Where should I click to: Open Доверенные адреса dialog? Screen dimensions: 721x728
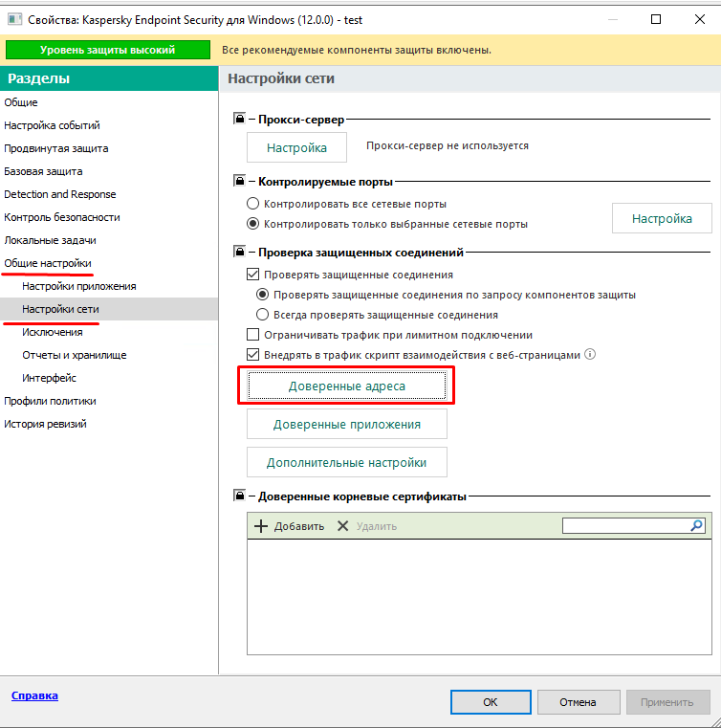[x=347, y=386]
